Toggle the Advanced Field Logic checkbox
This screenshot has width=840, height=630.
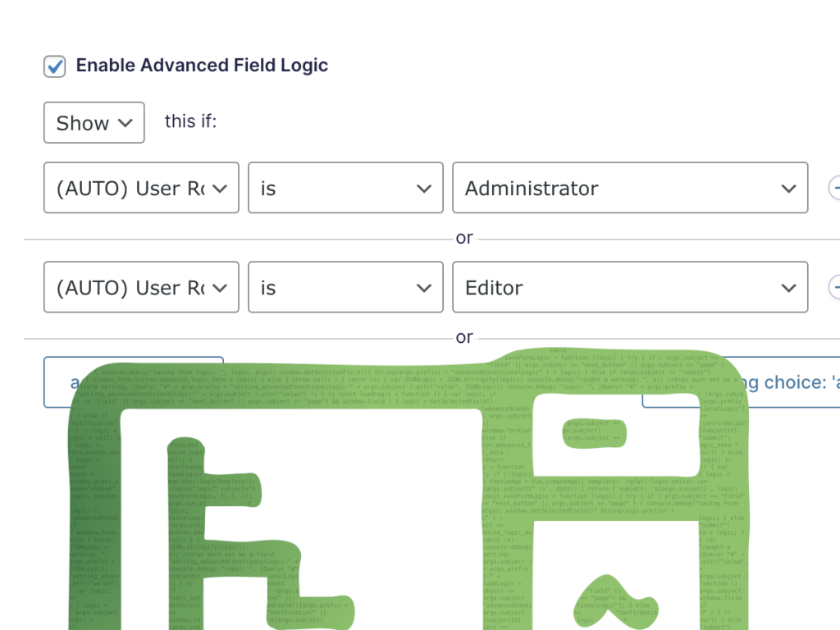pos(54,65)
